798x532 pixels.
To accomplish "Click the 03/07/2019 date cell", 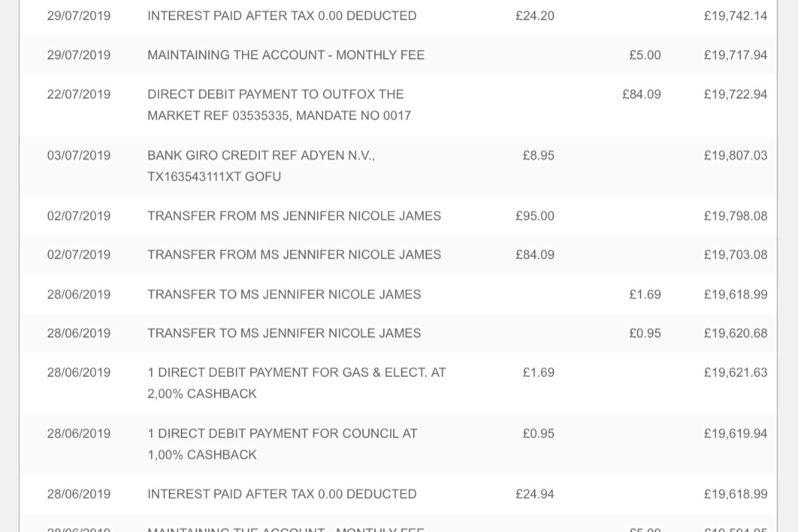I will click(79, 156).
